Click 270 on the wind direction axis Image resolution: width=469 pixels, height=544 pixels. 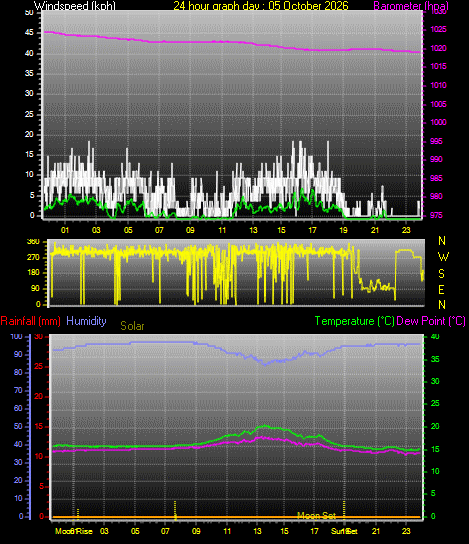33,257
